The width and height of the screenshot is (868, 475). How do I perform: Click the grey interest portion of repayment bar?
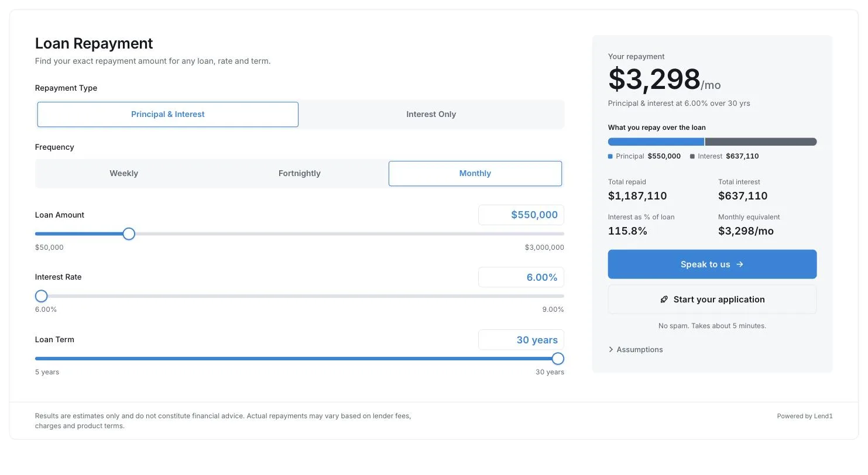pos(761,142)
